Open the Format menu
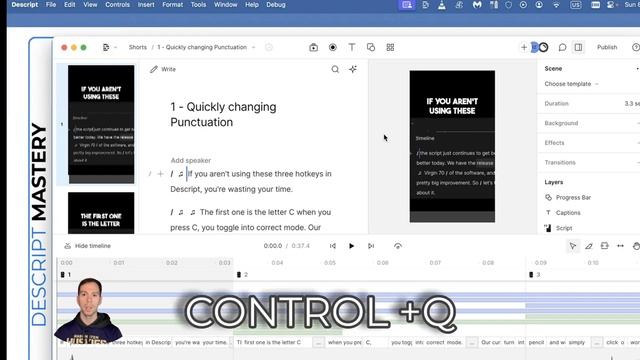Screen dimensions: 640x360 coord(173,5)
